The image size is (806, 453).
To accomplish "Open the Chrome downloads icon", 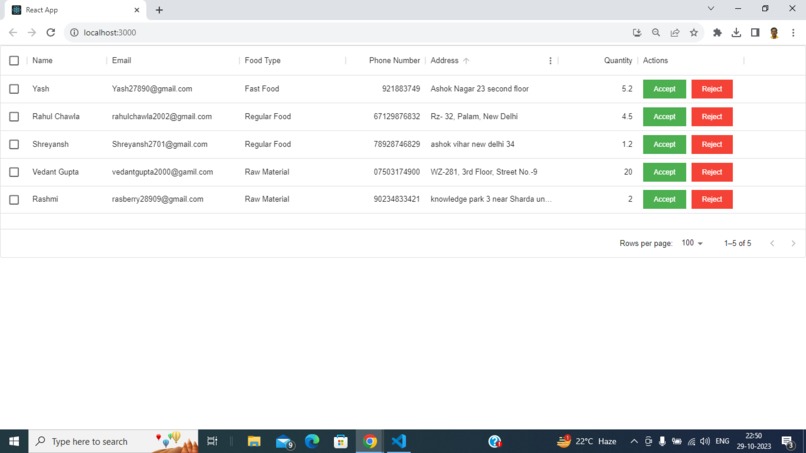I will coord(736,32).
